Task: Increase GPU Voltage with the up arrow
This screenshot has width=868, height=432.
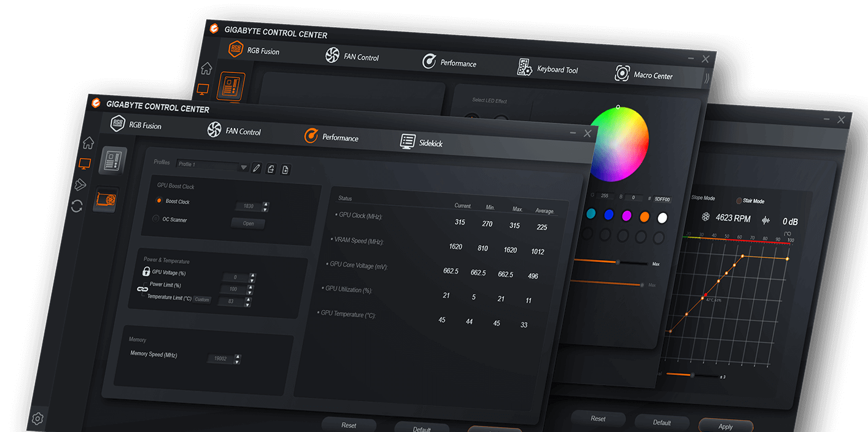Action: (252, 276)
